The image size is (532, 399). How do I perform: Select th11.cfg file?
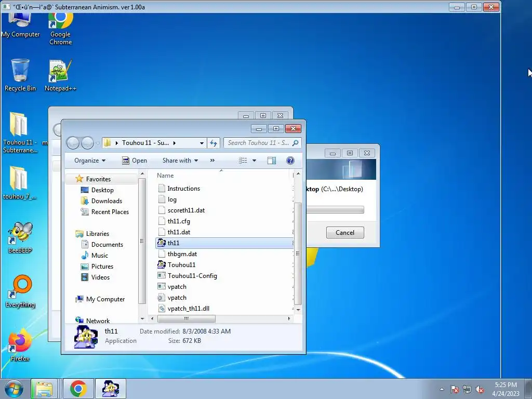pyautogui.click(x=179, y=221)
